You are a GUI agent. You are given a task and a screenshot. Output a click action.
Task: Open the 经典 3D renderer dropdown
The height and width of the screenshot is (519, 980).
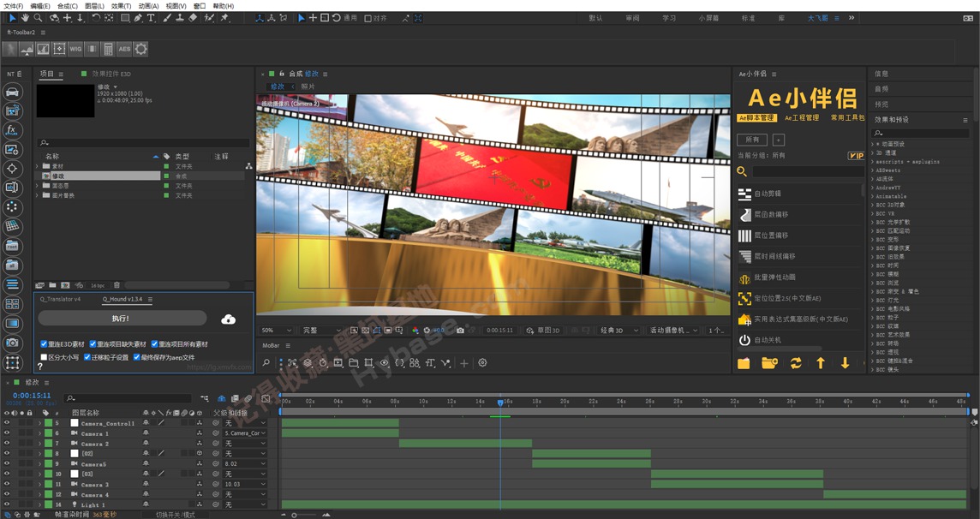pos(618,330)
